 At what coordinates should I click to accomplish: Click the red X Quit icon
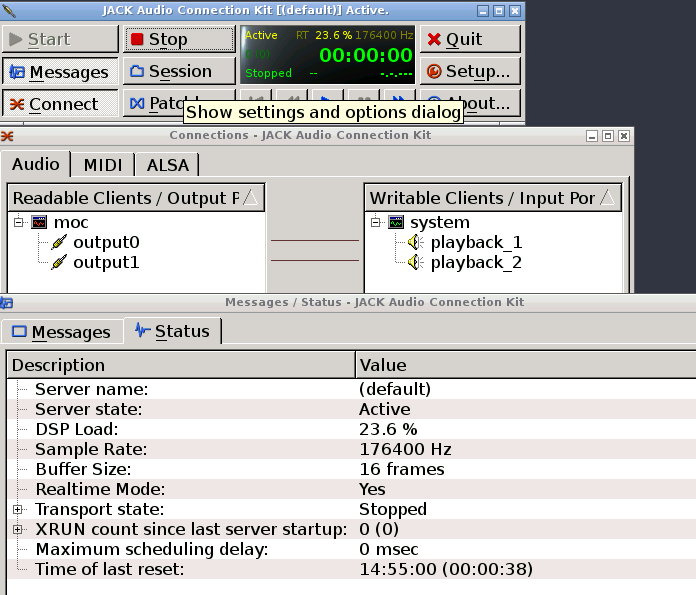pyautogui.click(x=434, y=40)
